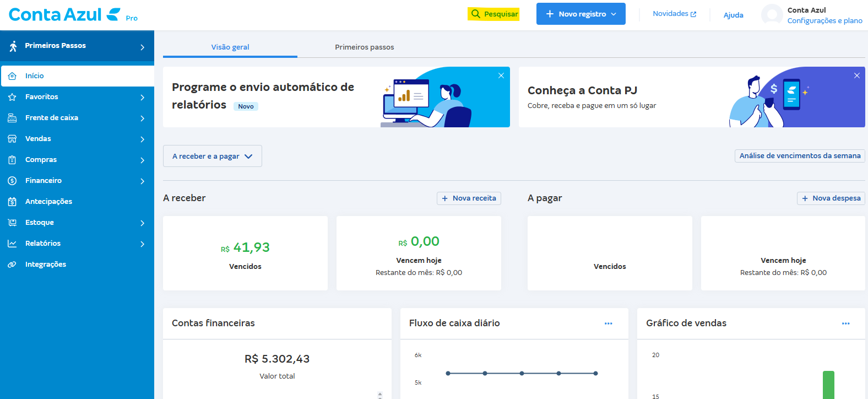Close the relatórios automation banner
868x399 pixels.
[501, 76]
